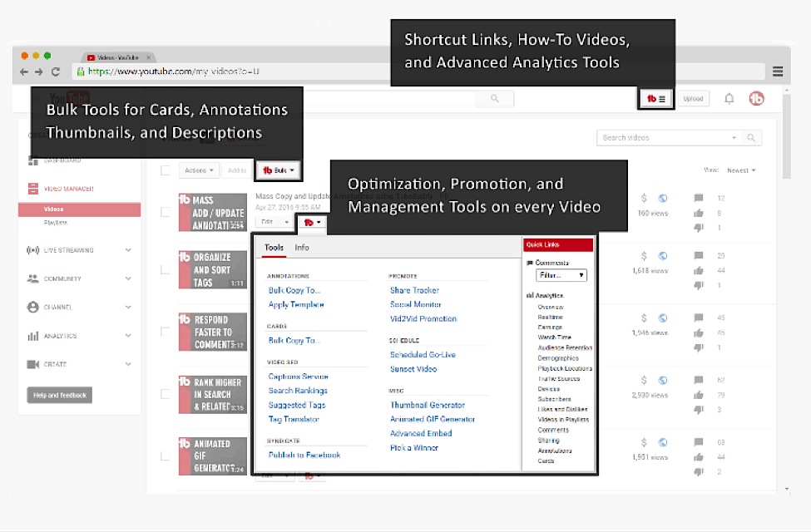The height and width of the screenshot is (532, 811).
Task: Check the Animated GIF Generator video checkbox
Action: [166, 456]
